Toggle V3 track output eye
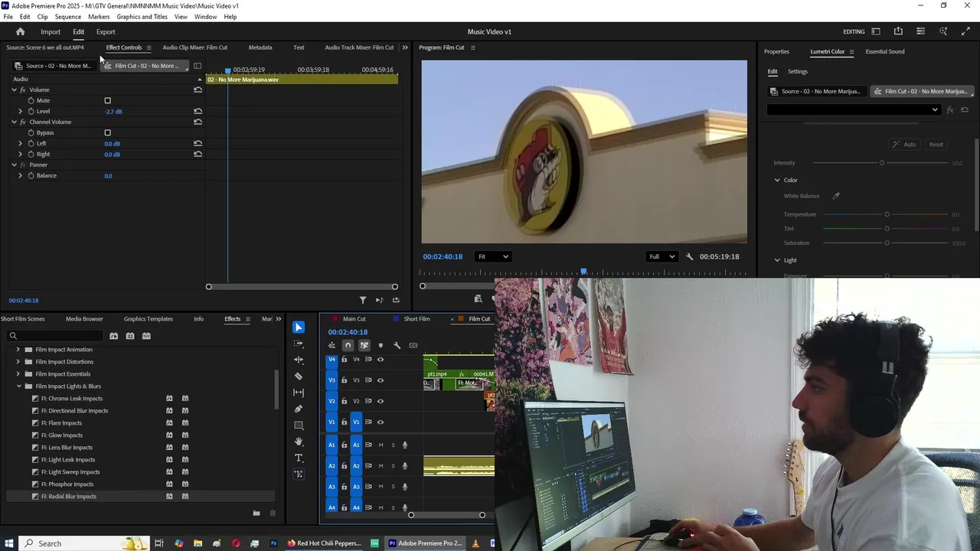This screenshot has height=551, width=980. 380,380
